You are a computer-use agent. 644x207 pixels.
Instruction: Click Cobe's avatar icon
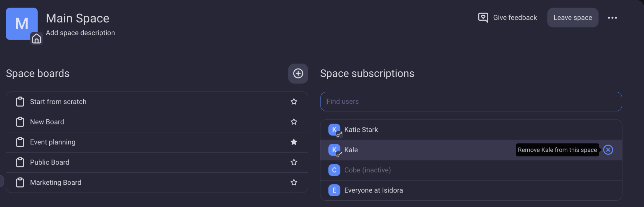pos(334,170)
